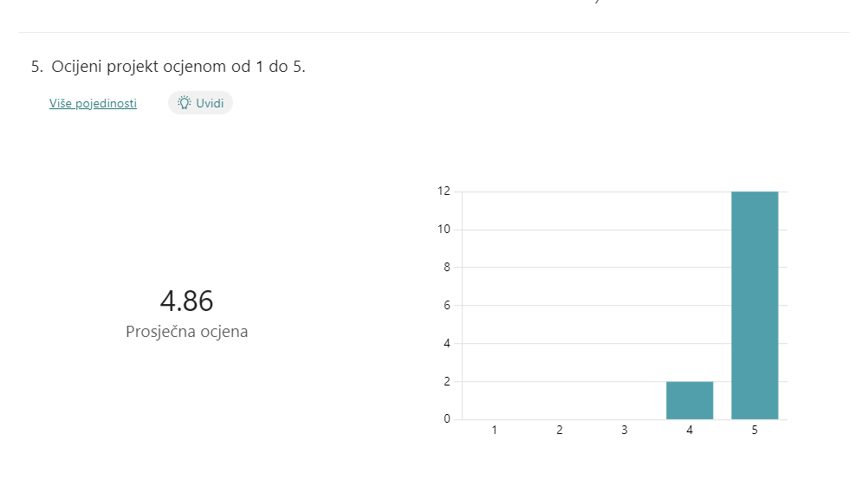Image resolution: width=868 pixels, height=499 pixels.
Task: Click the Uvidi insights button
Action: (x=200, y=103)
